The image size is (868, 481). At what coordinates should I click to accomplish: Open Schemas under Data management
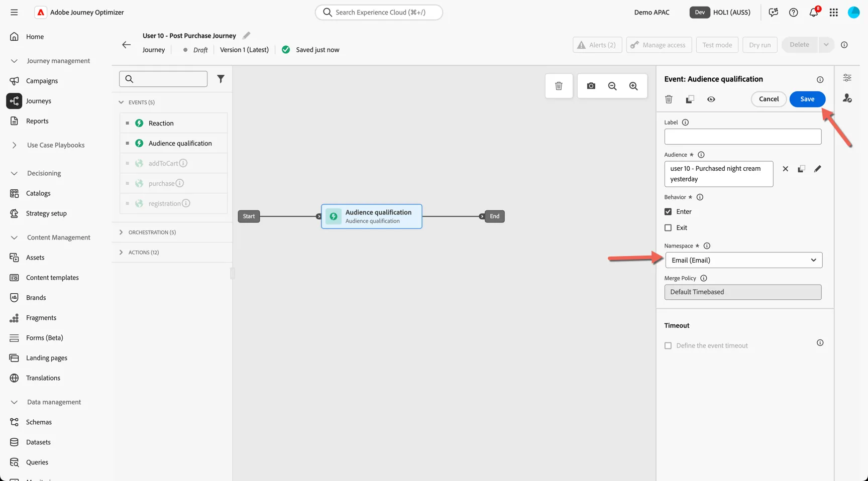pos(39,422)
